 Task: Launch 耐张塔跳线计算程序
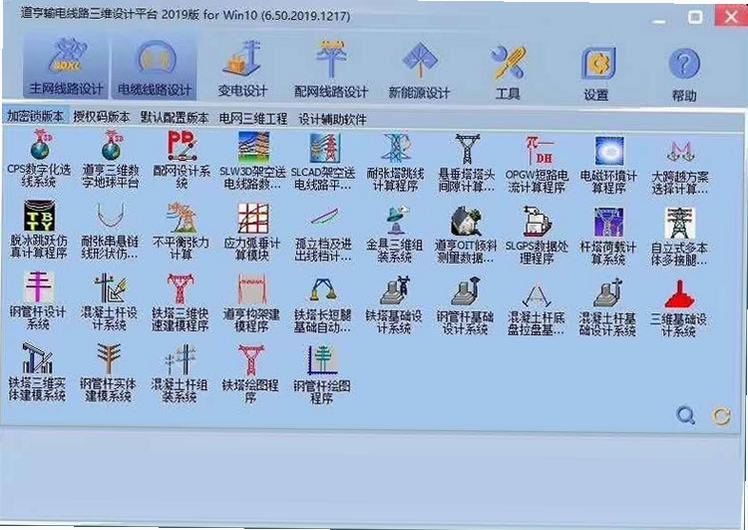pyautogui.click(x=395, y=164)
